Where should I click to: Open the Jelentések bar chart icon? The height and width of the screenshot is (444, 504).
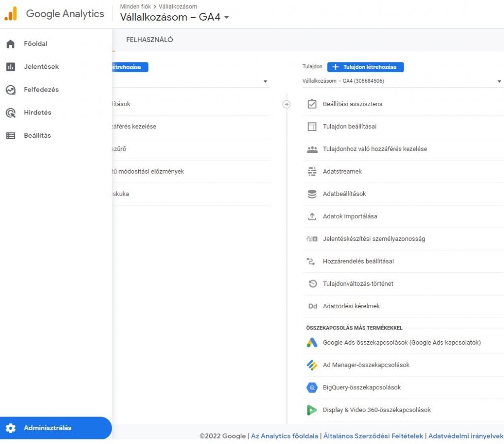tap(11, 67)
